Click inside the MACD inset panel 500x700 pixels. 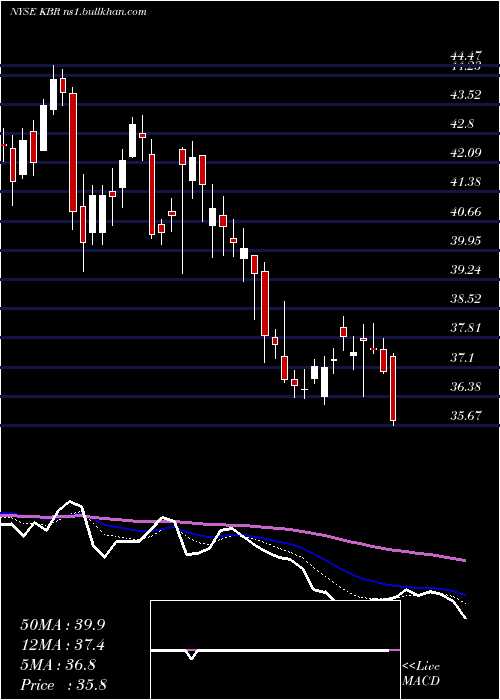coord(275,650)
